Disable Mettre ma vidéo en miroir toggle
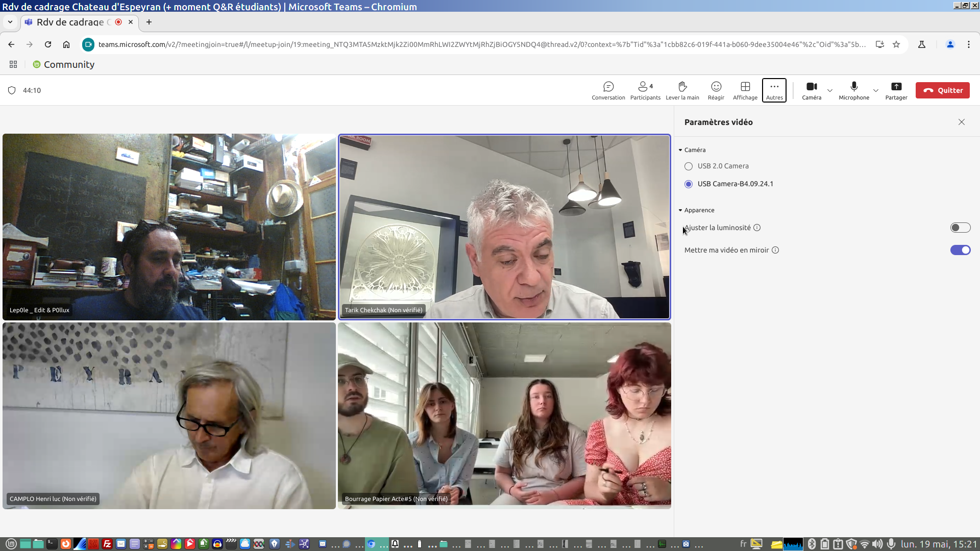The image size is (980, 551). 960,250
